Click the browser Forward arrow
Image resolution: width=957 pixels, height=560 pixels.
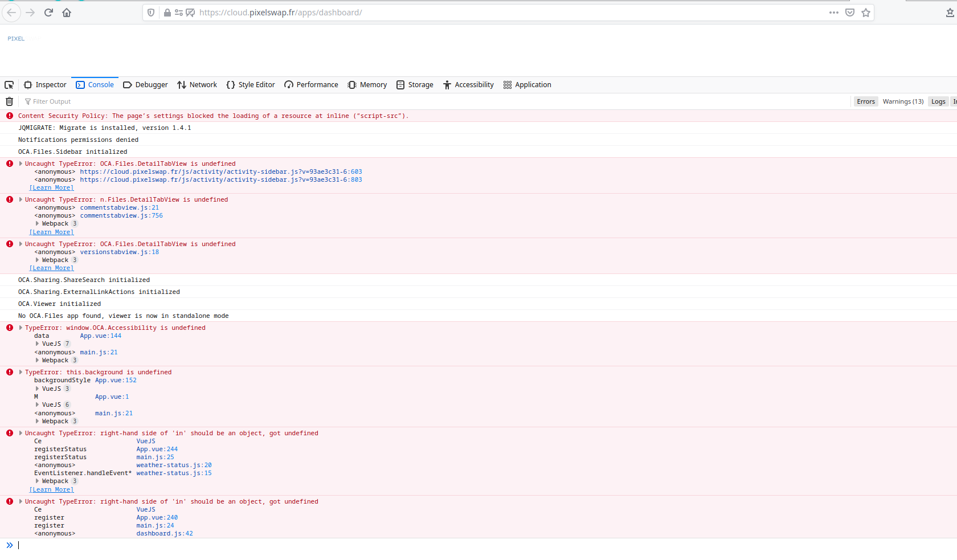point(30,13)
